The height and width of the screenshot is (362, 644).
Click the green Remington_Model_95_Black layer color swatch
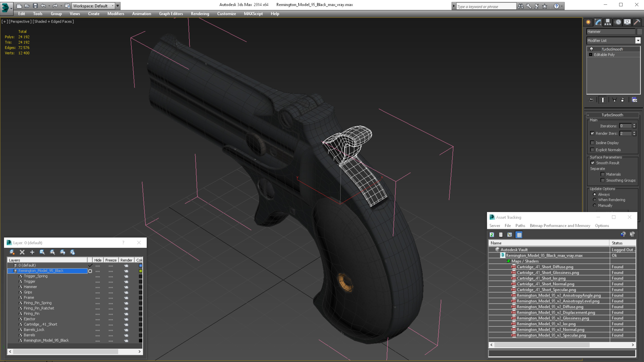pos(140,271)
